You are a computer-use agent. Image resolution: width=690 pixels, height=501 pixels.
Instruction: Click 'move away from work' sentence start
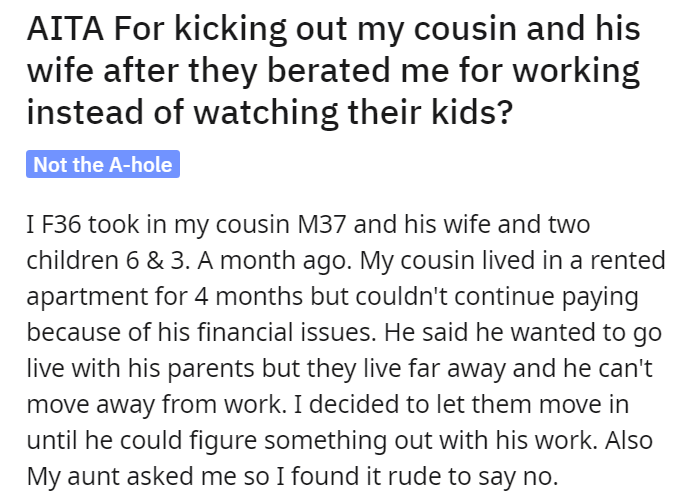coord(156,404)
